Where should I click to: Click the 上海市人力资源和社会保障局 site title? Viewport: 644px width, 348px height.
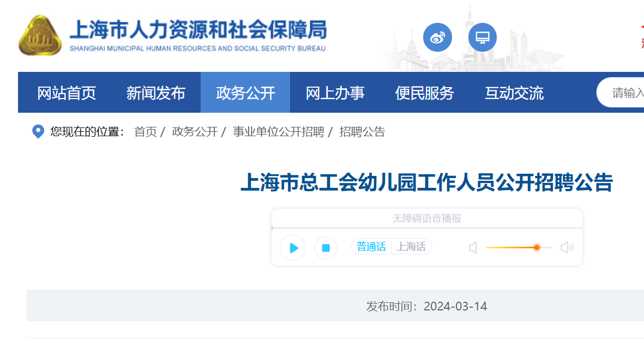(198, 29)
